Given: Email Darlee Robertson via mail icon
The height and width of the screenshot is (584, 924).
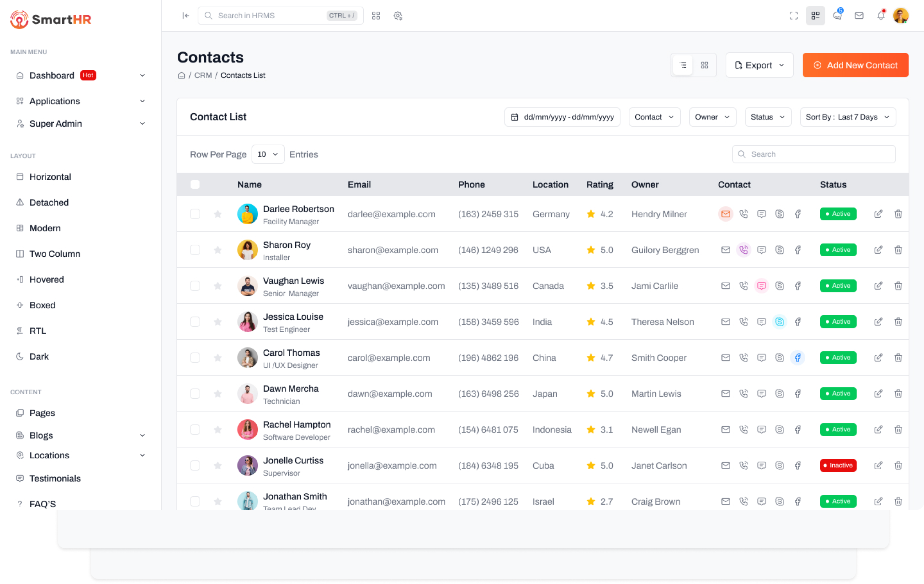Looking at the screenshot, I should coord(725,214).
